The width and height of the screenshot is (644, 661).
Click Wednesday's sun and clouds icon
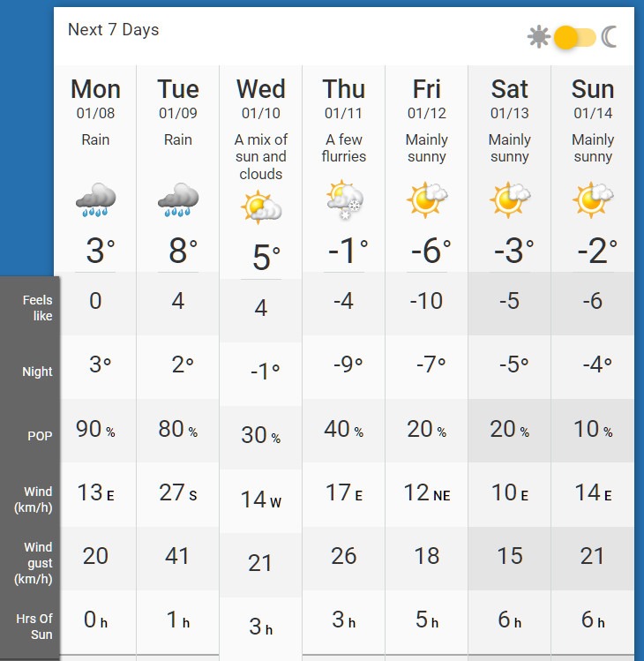coord(261,208)
